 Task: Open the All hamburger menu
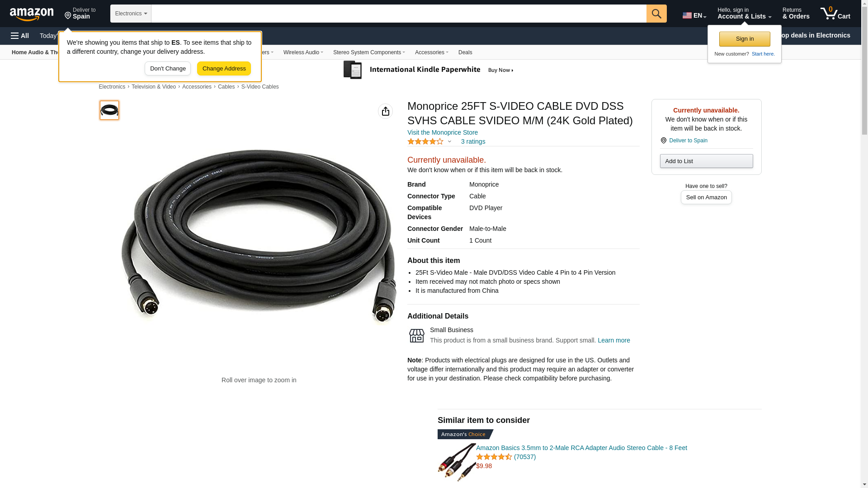[20, 36]
